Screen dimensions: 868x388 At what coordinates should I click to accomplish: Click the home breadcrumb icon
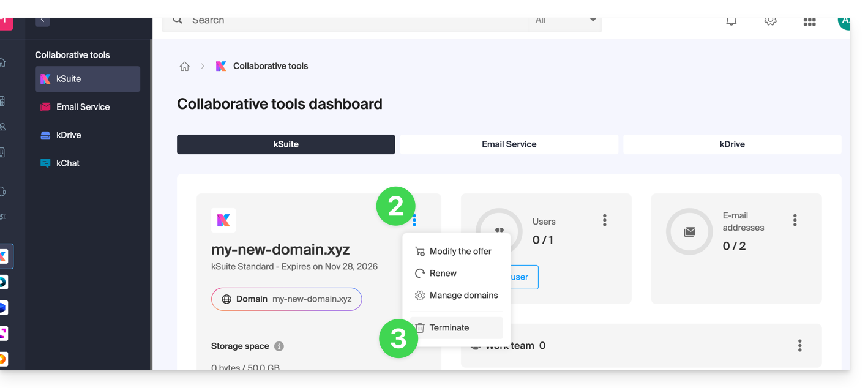pos(184,66)
